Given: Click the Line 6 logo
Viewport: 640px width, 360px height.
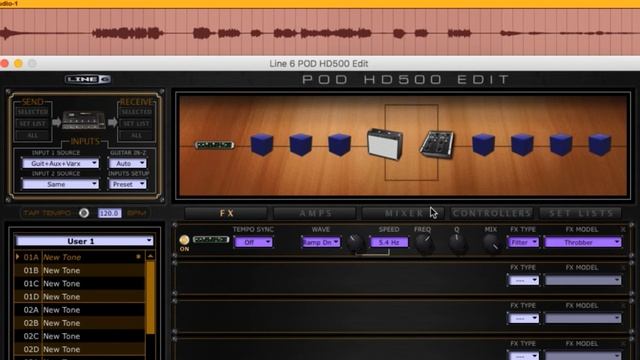Looking at the screenshot, I should tap(88, 79).
